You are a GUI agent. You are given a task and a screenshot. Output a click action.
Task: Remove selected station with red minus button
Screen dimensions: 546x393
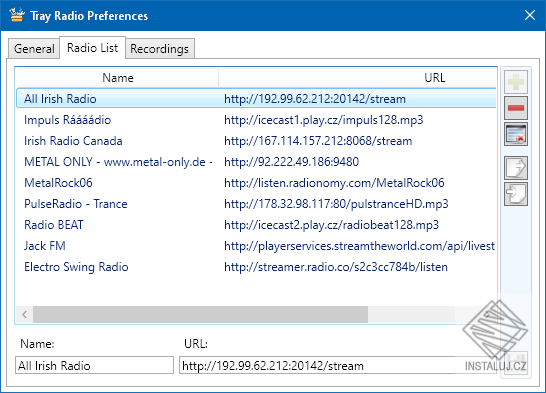(516, 108)
